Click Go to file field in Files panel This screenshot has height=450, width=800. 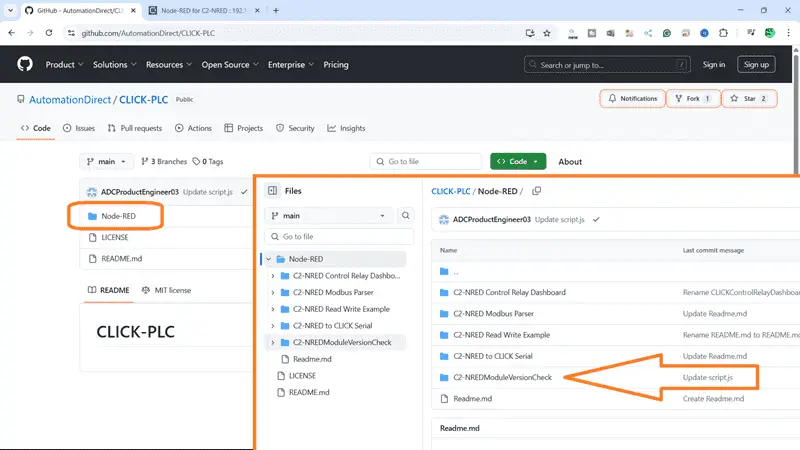339,237
